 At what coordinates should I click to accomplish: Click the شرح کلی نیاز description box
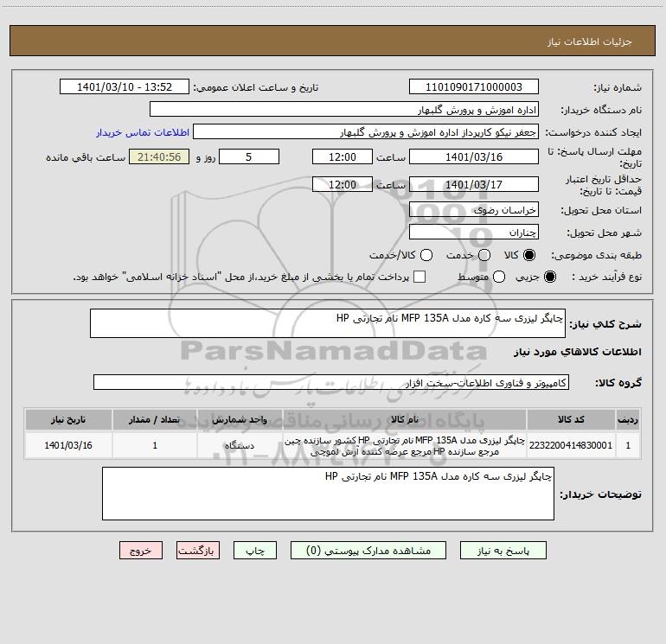pos(328,323)
